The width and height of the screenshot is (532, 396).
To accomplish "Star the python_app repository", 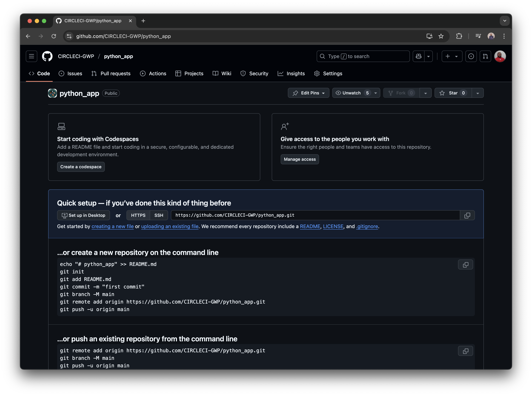I will 453,93.
